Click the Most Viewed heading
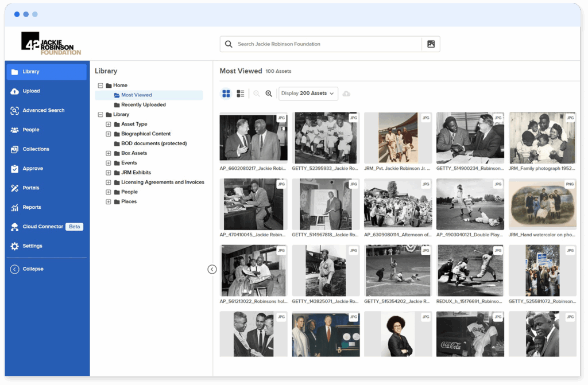The image size is (588, 385). 241,71
